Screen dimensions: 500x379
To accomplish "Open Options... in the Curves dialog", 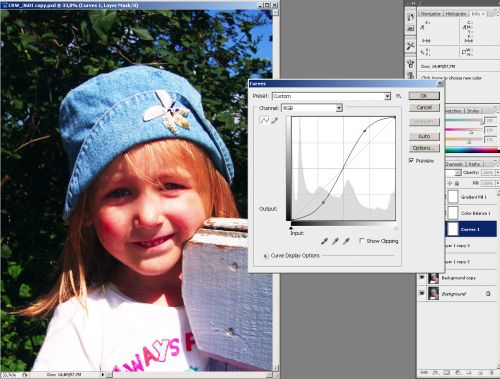I will click(x=424, y=148).
